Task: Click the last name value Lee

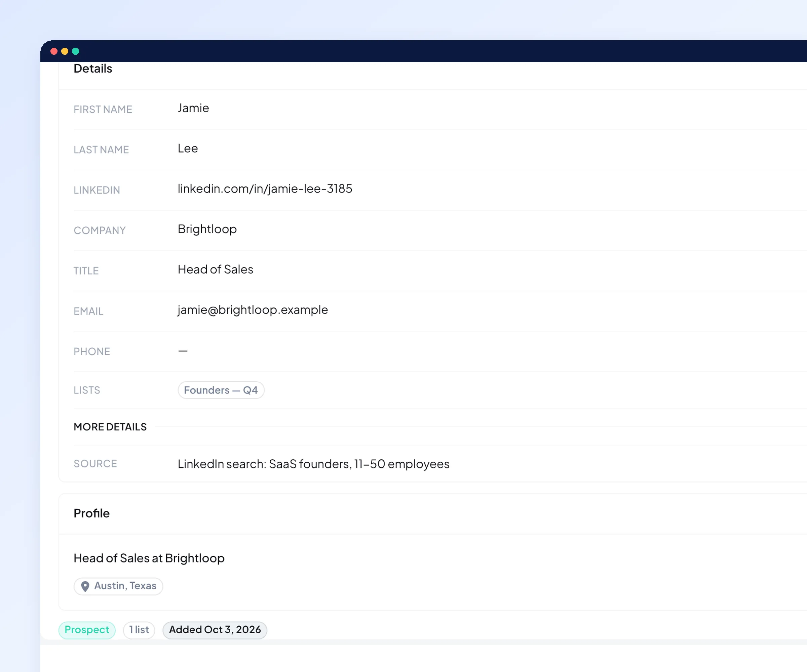Action: pos(188,149)
